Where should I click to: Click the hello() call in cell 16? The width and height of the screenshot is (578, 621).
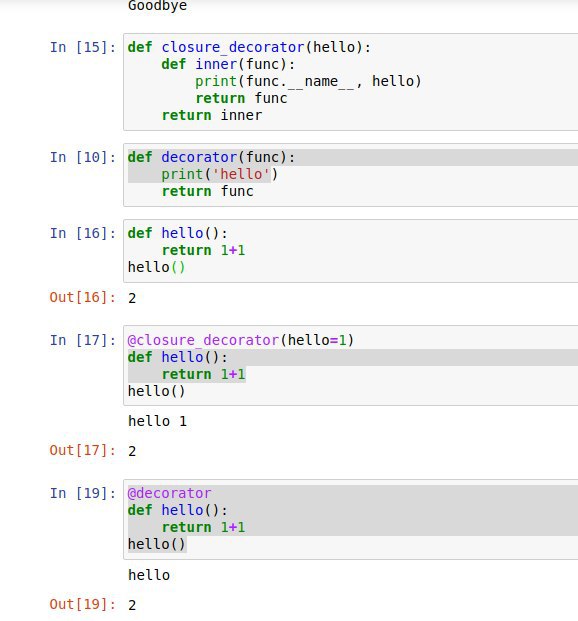point(156,267)
